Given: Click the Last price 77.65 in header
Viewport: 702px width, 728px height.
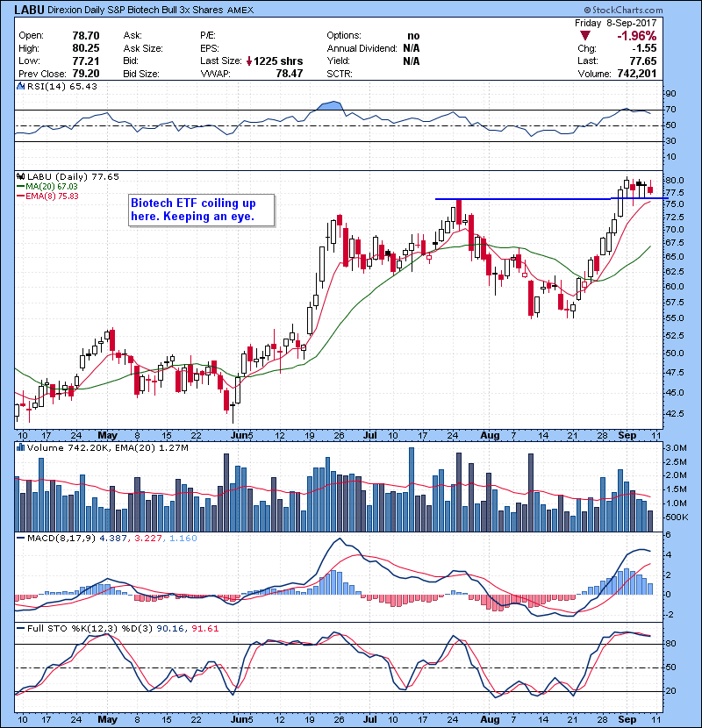Looking at the screenshot, I should [643, 61].
